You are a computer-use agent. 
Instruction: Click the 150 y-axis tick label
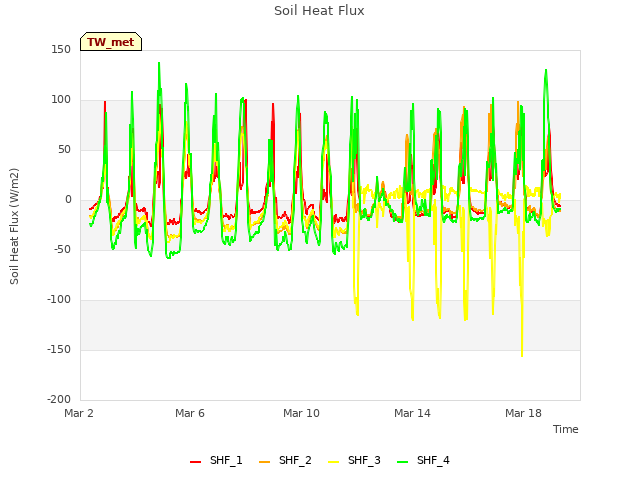click(x=61, y=50)
